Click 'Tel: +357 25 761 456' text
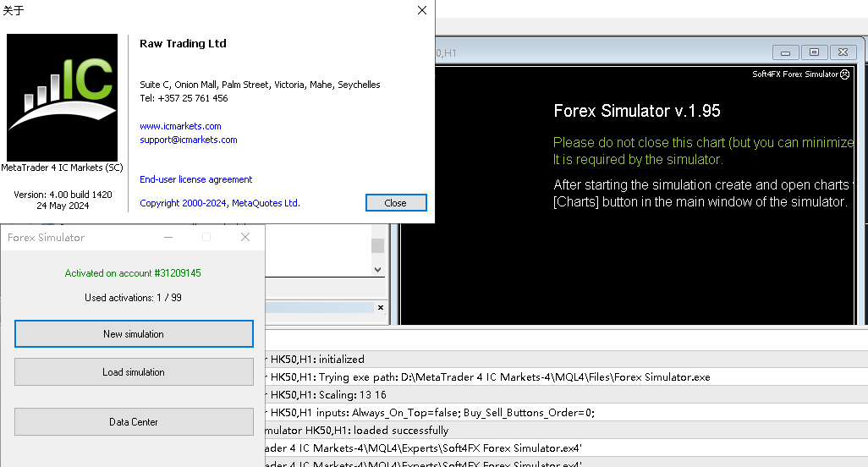This screenshot has height=467, width=868. tap(184, 98)
